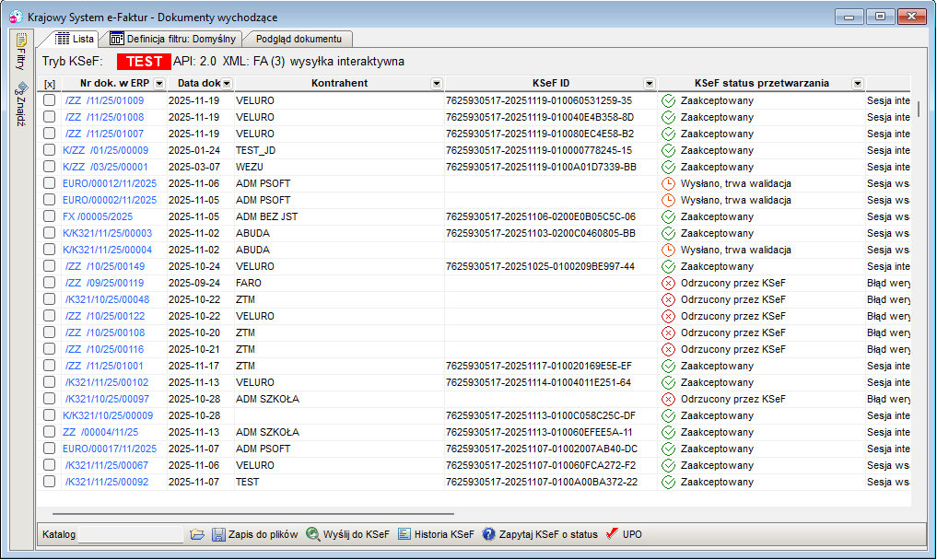This screenshot has height=560, width=937.
Task: Click the accepted status icon for /ZZ /10/25/00149
Action: (669, 266)
